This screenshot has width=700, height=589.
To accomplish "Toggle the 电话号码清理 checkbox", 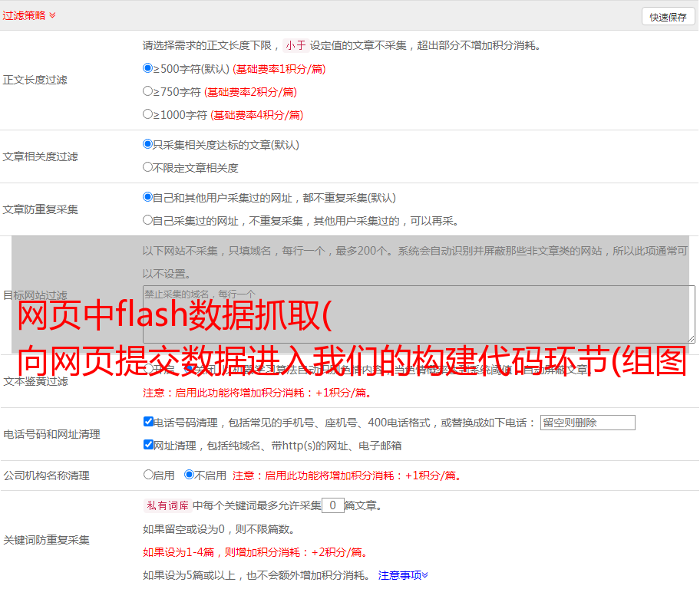I will point(149,422).
